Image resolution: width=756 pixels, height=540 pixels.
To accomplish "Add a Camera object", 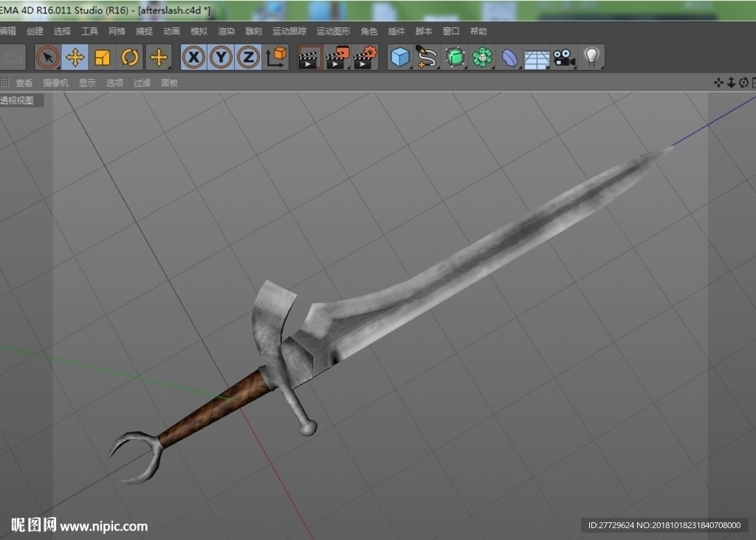I will point(564,58).
